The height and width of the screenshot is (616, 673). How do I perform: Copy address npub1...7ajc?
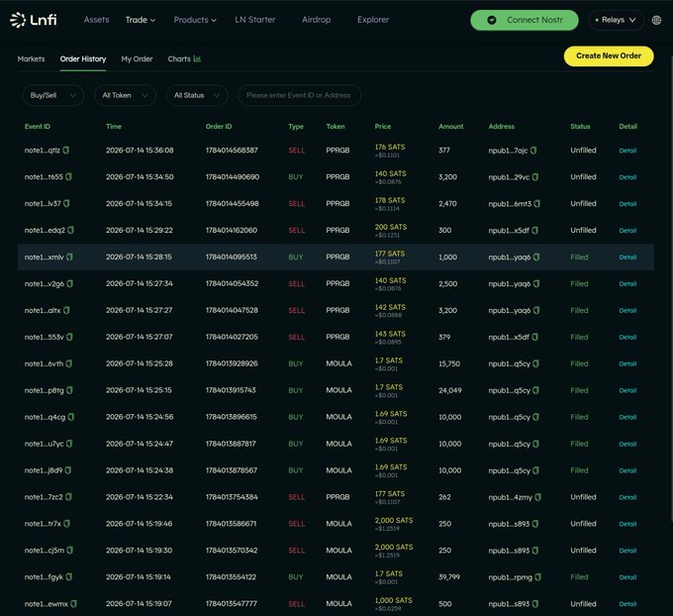tap(533, 151)
